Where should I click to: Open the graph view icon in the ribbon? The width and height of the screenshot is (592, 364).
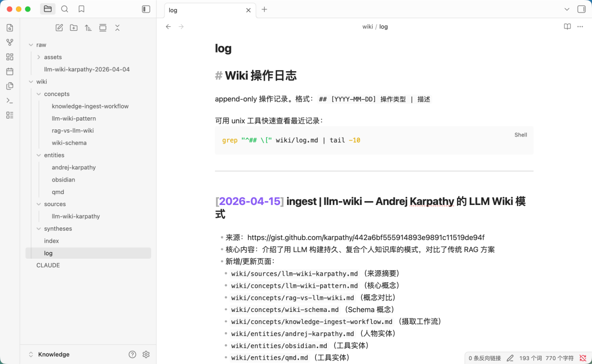10,42
